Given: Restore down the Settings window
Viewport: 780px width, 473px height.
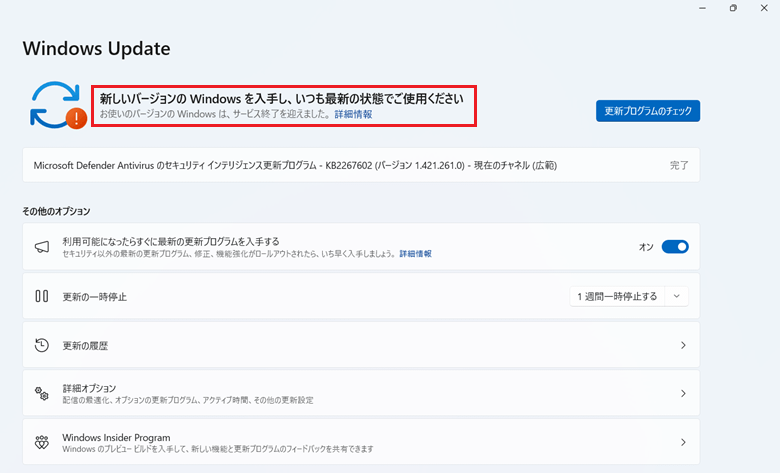Looking at the screenshot, I should click(x=733, y=8).
